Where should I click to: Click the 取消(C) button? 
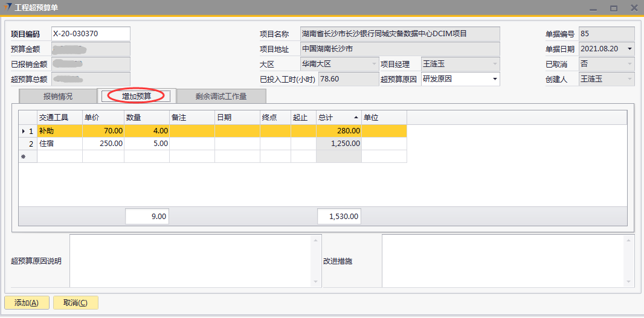coord(76,303)
